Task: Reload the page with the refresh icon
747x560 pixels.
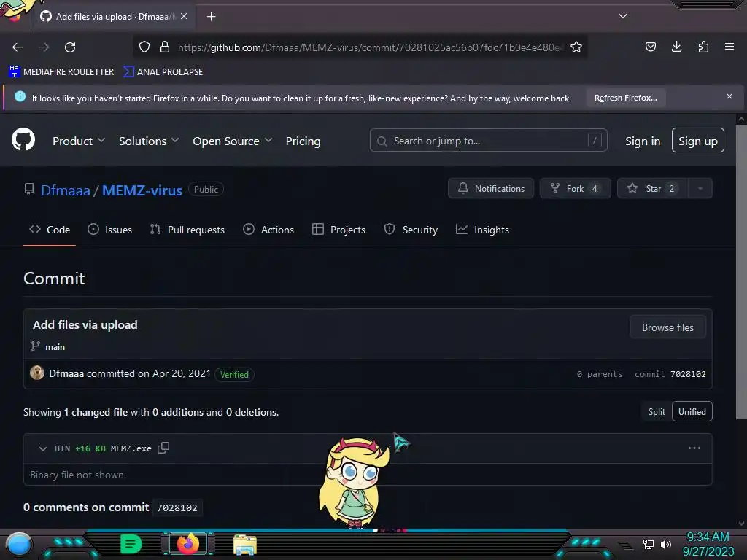Action: [x=70, y=47]
